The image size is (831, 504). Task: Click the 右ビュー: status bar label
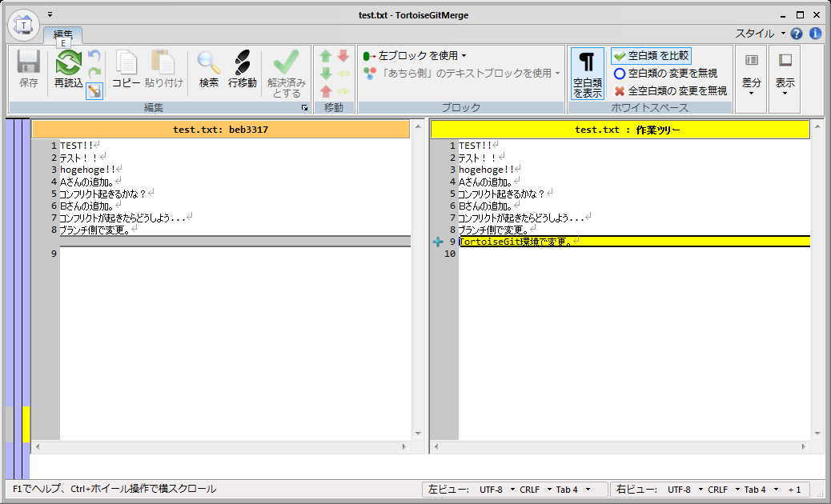(636, 490)
